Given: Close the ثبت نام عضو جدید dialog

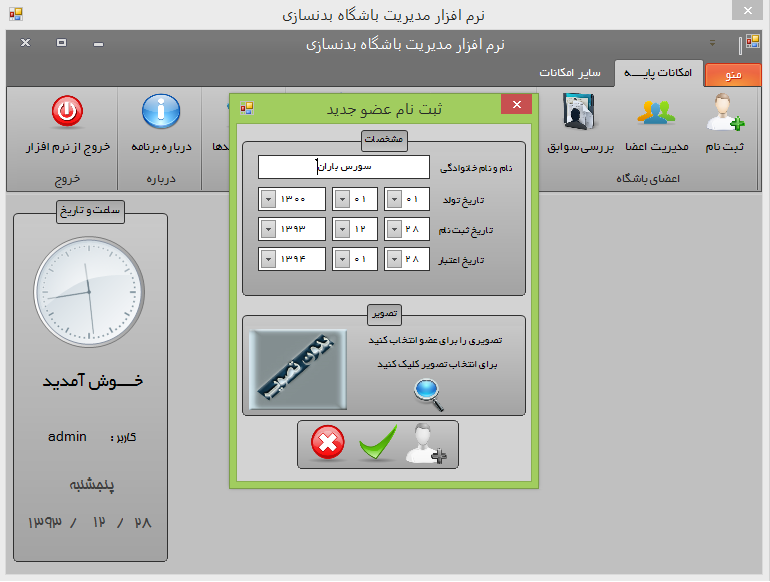Looking at the screenshot, I should (x=516, y=106).
